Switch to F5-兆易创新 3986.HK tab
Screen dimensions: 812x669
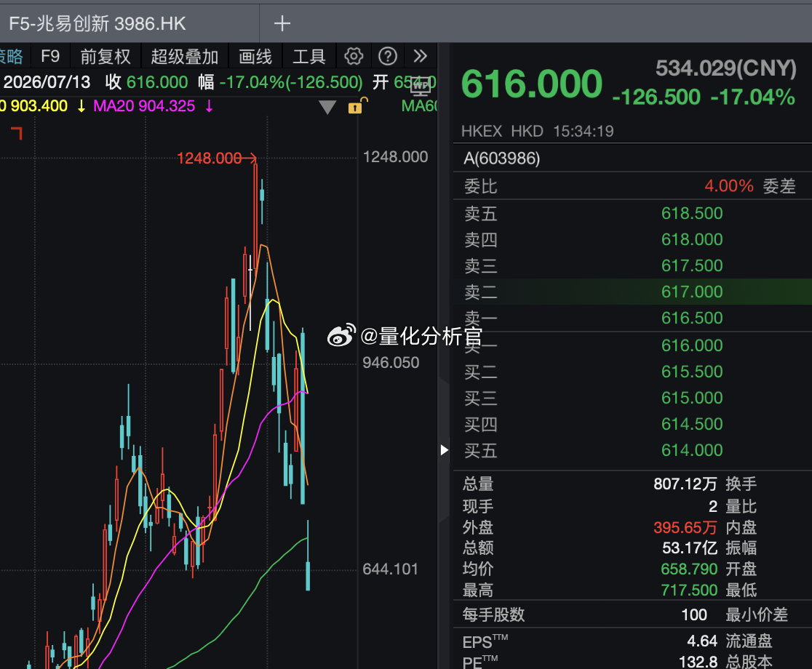point(97,23)
